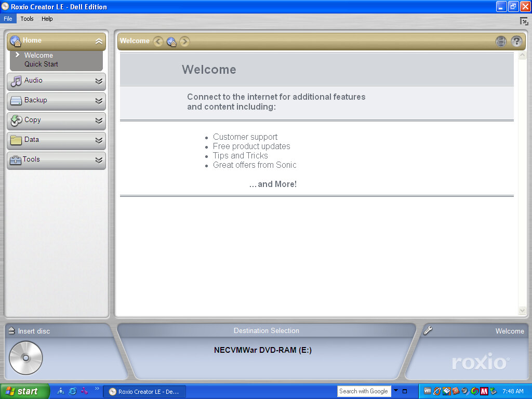Click the question mark help icon
532x399 pixels.
(x=516, y=42)
